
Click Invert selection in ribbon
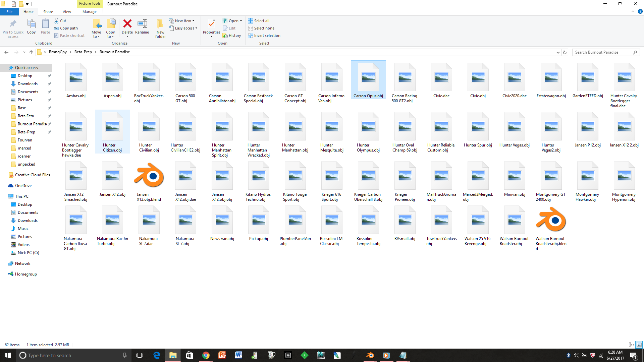(x=264, y=36)
